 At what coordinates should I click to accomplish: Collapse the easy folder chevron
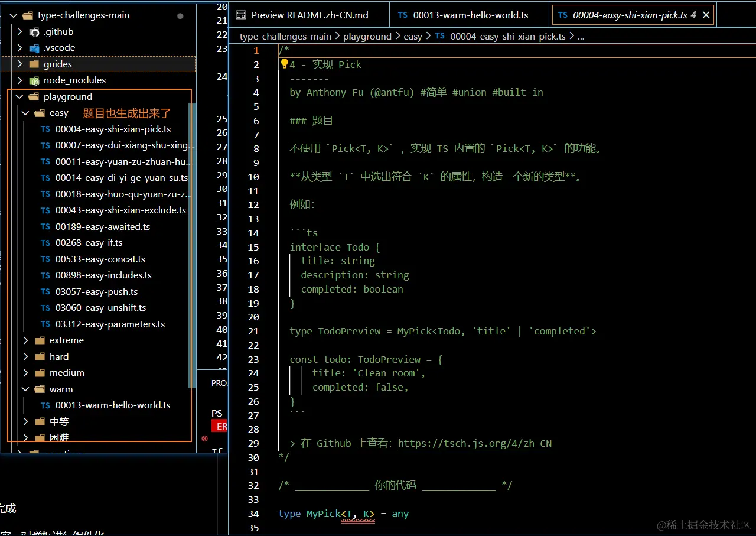25,113
